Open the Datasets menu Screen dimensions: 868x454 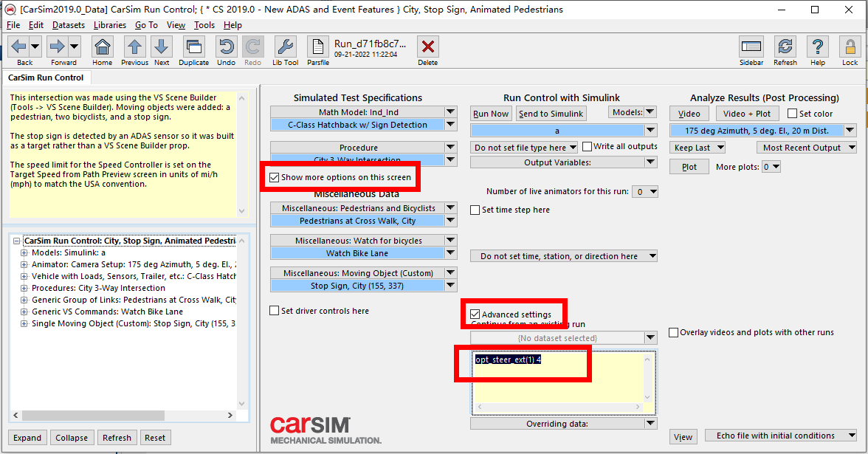click(69, 25)
